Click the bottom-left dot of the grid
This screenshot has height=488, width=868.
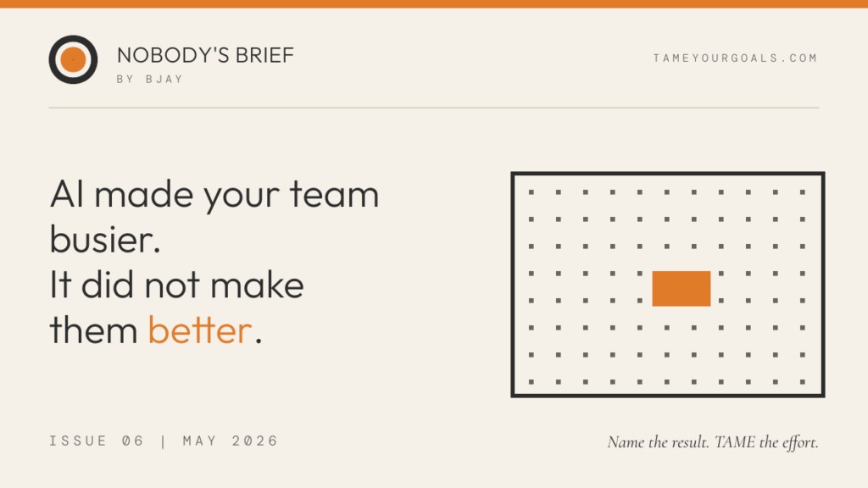[x=531, y=382]
